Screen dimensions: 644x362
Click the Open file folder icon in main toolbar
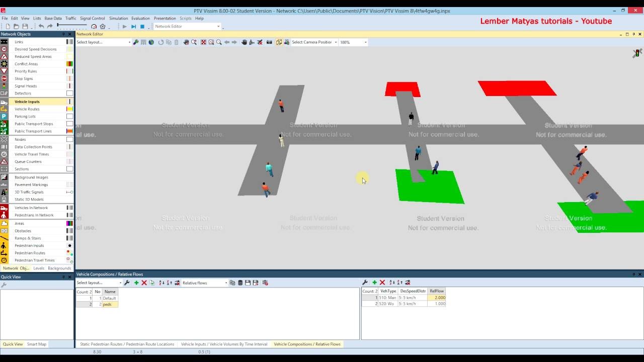pos(16,27)
